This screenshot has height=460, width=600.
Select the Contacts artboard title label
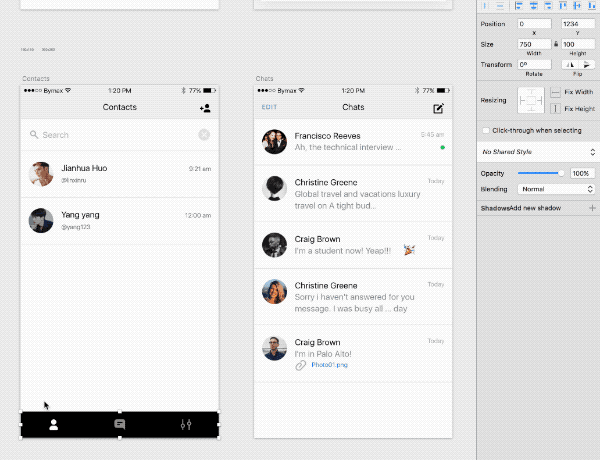[x=36, y=78]
